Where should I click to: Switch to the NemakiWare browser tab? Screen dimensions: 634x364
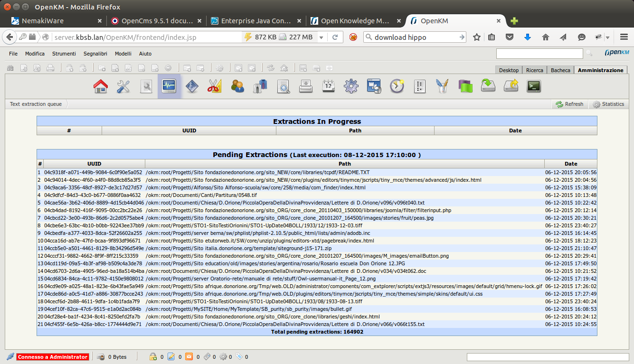[x=56, y=21]
